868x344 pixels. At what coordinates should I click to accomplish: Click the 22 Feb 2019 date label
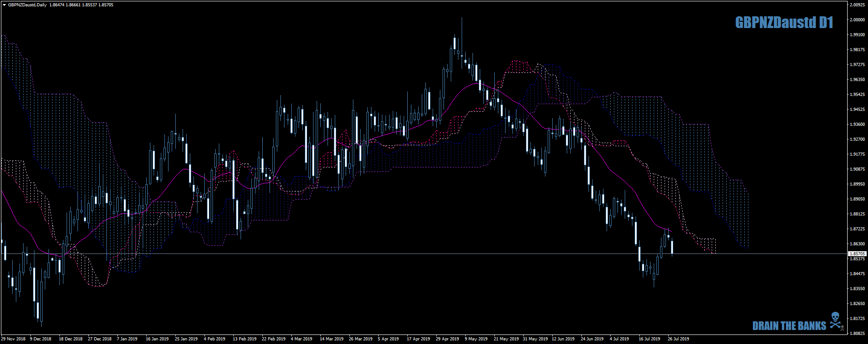(274, 339)
